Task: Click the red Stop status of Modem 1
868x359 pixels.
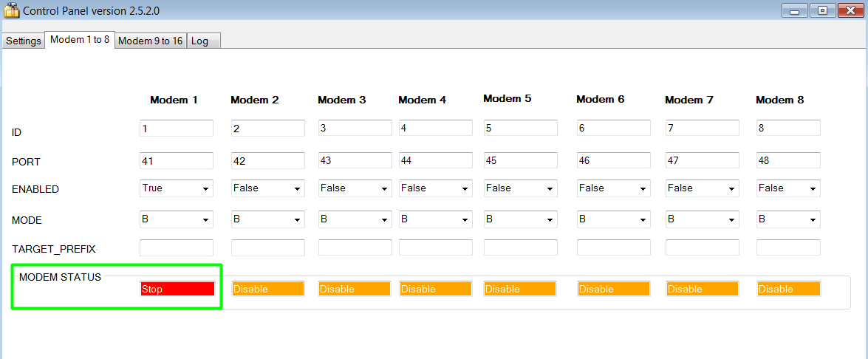Action: (x=177, y=289)
